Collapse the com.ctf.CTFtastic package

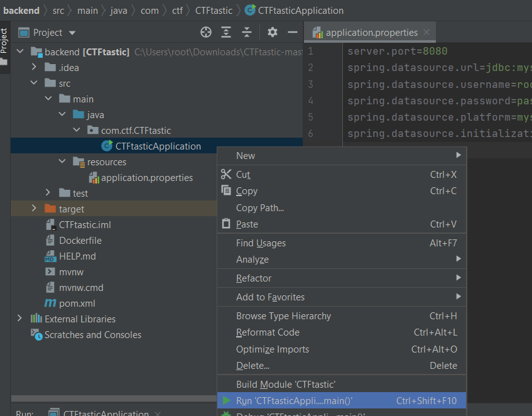pyautogui.click(x=77, y=130)
